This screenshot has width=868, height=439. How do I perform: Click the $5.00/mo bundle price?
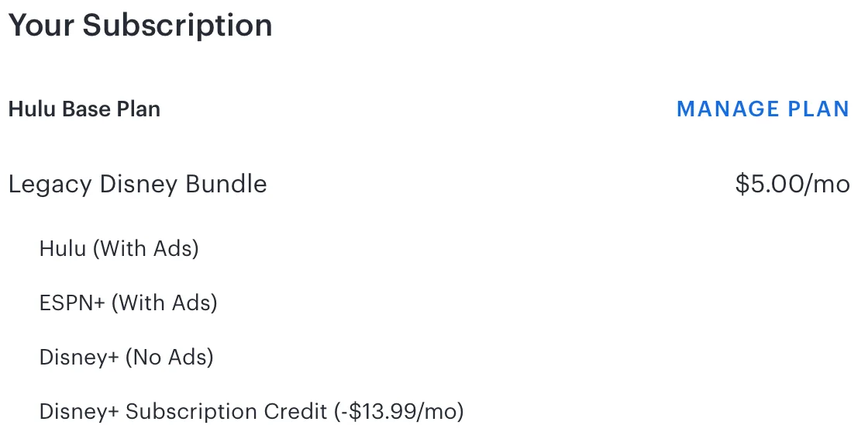point(792,185)
